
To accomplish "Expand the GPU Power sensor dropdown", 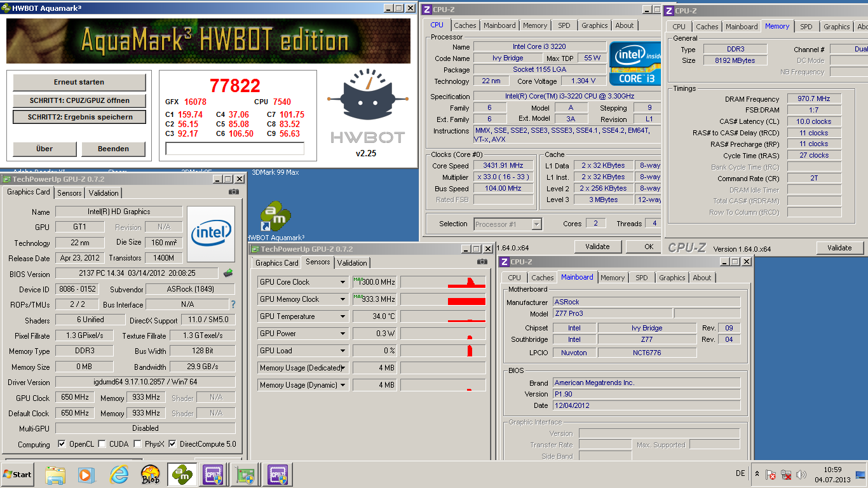I will (343, 334).
